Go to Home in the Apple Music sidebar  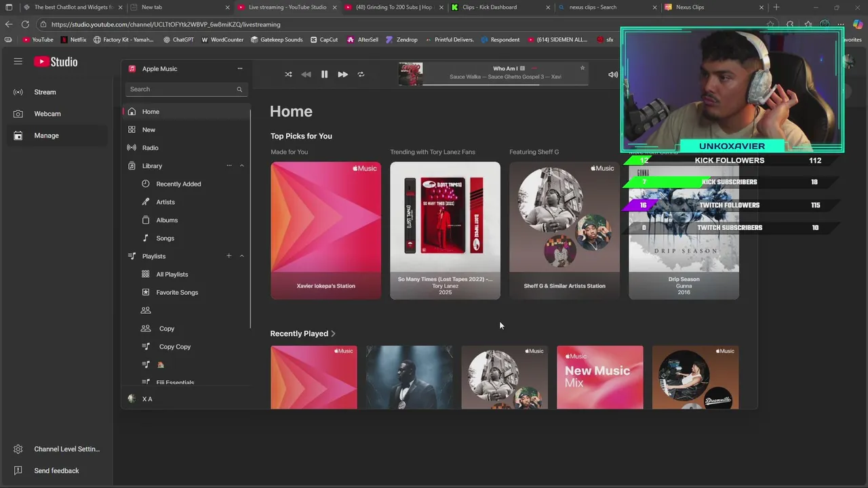[186, 112]
